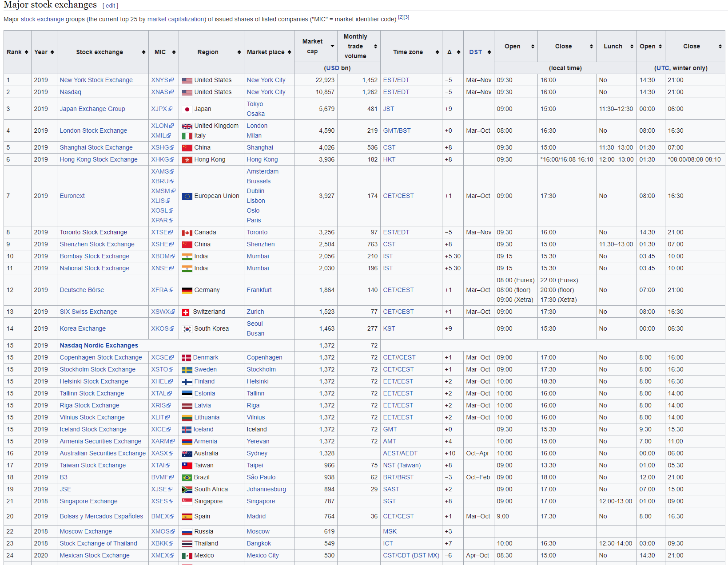728x565 pixels.
Task: Open Johannesburg market place link
Action: 267,489
